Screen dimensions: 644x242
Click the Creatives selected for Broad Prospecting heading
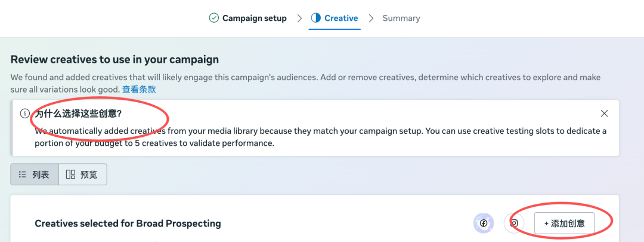(x=128, y=223)
